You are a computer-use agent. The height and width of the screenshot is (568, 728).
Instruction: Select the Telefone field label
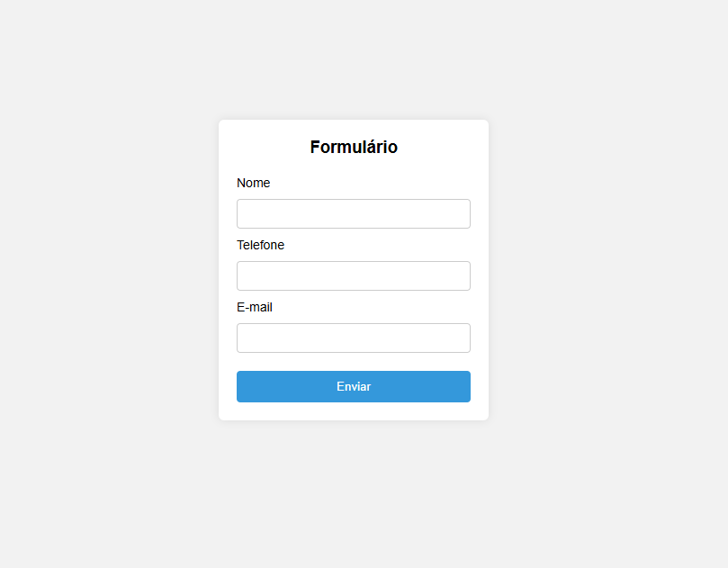[260, 245]
